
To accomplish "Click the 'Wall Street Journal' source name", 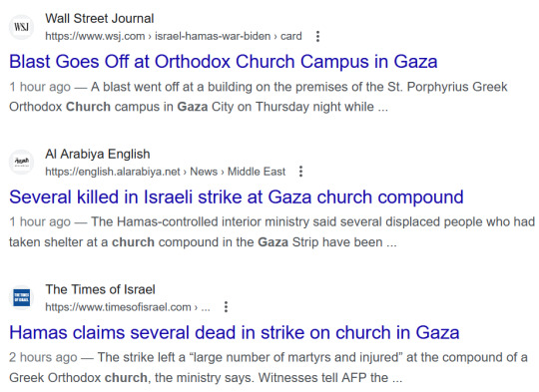I will coord(100,19).
